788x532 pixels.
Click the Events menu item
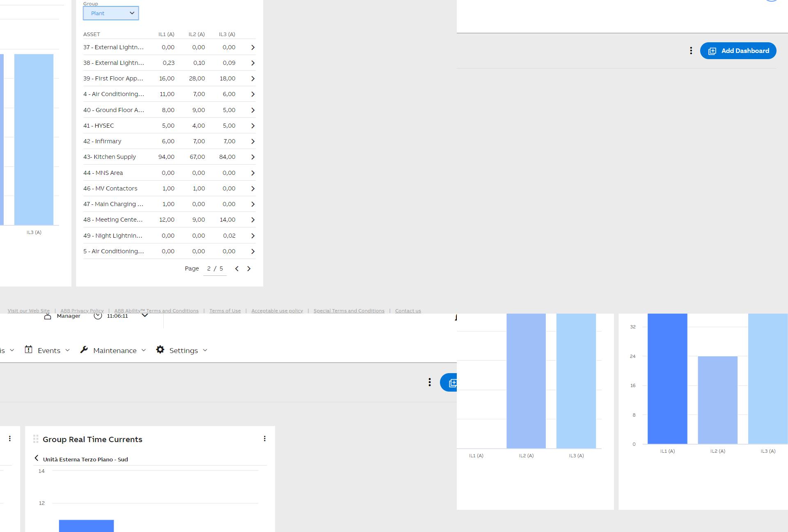(49, 350)
